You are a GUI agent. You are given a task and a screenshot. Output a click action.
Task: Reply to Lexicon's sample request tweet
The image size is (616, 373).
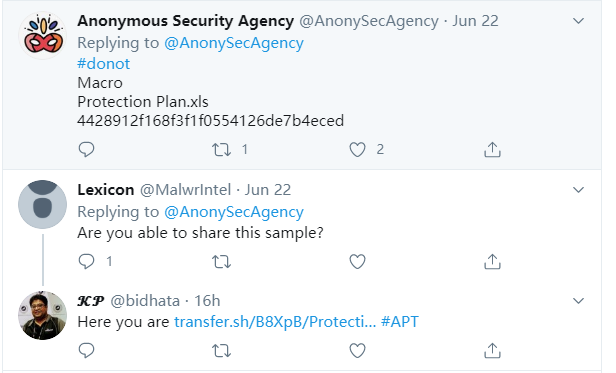pyautogui.click(x=86, y=261)
